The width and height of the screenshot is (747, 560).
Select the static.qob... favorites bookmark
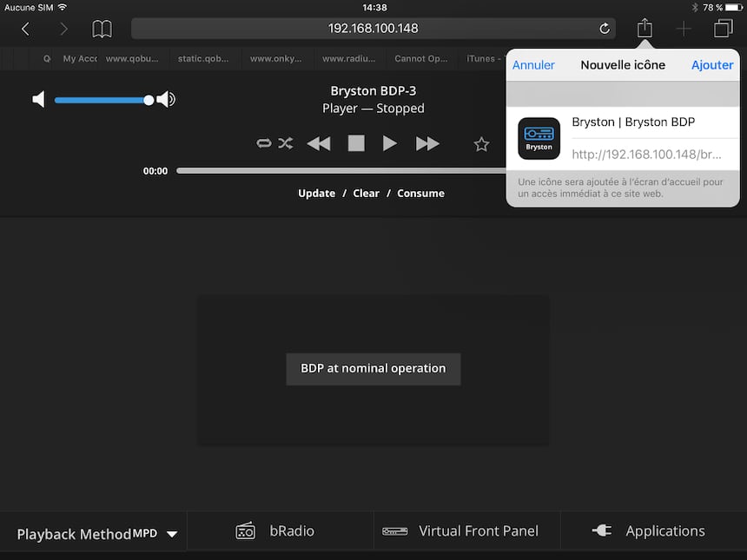pos(203,58)
